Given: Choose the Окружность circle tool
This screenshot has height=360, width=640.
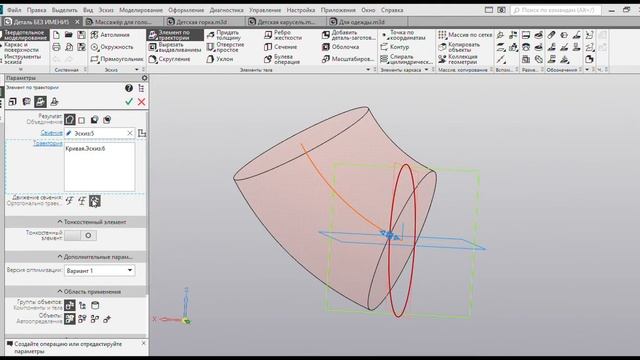Looking at the screenshot, I should [112, 47].
